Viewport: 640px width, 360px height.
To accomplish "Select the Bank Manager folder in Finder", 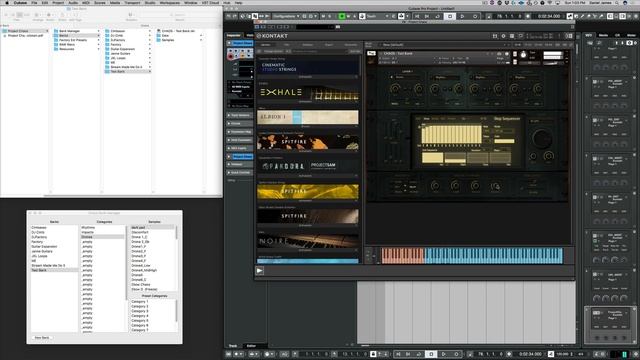I will [x=69, y=31].
